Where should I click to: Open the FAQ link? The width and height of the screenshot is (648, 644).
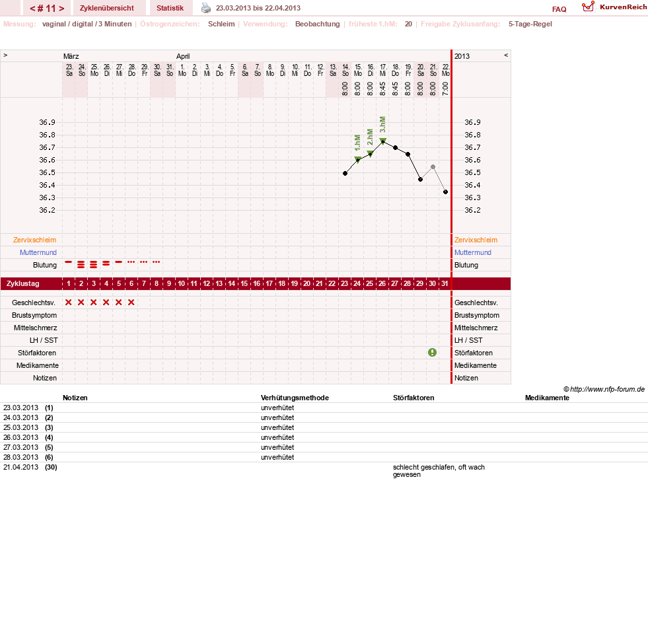pos(559,9)
